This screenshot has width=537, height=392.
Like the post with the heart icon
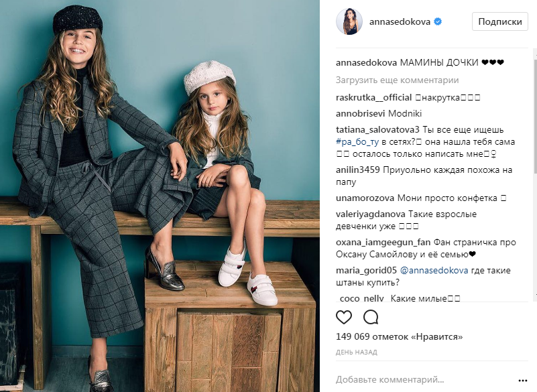click(x=344, y=317)
